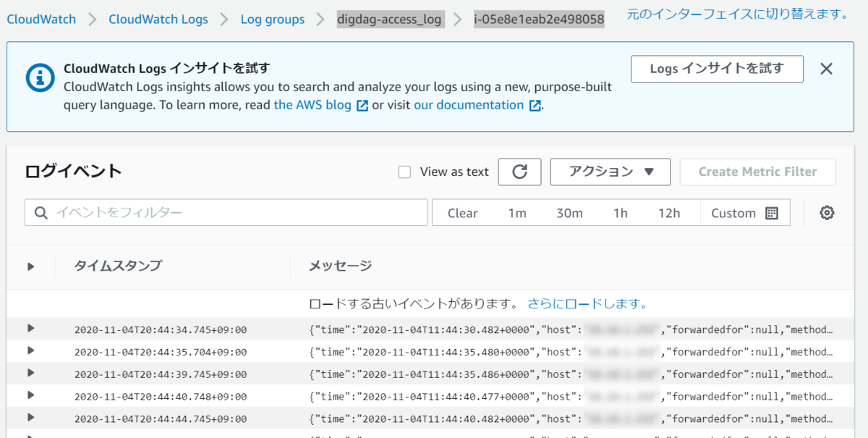Click the CloudWatch breadcrumb link
868x438 pixels.
pyautogui.click(x=41, y=20)
